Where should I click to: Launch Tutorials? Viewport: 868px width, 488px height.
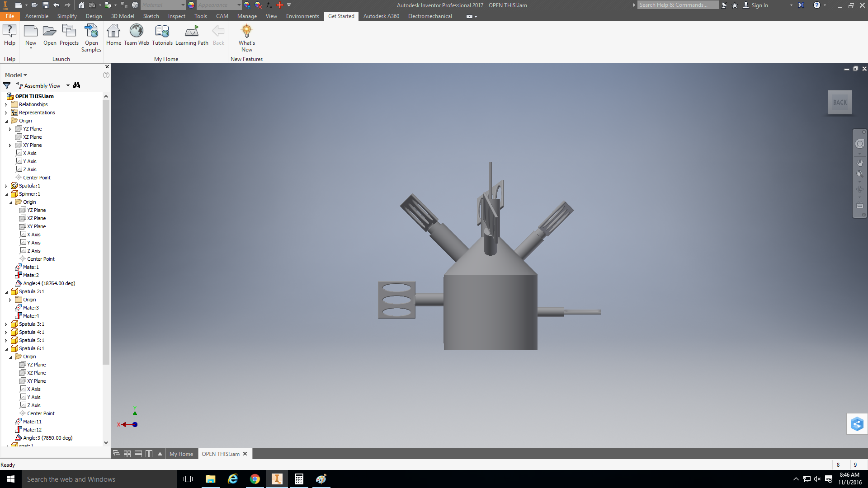pos(162,35)
